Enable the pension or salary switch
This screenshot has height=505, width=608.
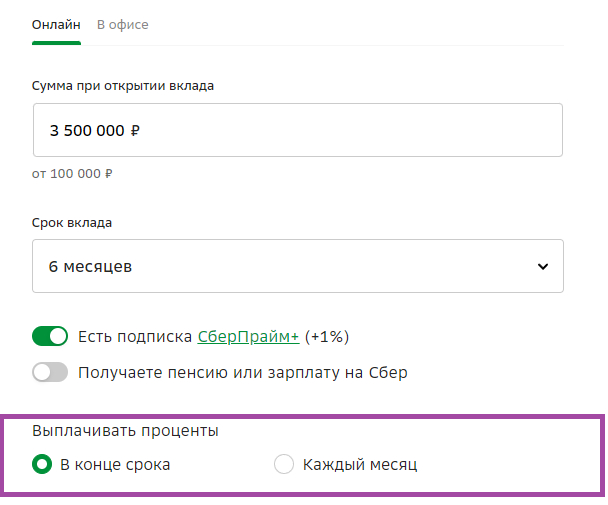click(x=50, y=373)
